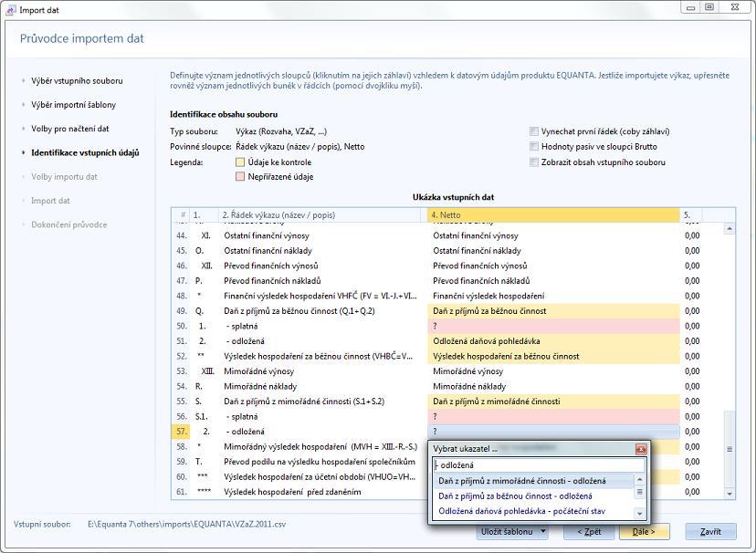Click Netto cell Výsledek hospodaření za běžnou činnost
756x553 pixels.
coord(553,357)
